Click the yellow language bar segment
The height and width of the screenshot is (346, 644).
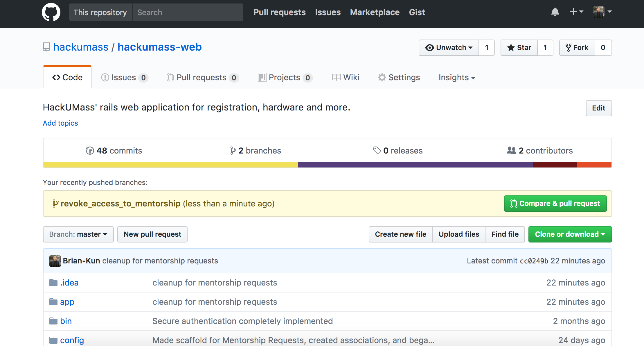pos(170,165)
